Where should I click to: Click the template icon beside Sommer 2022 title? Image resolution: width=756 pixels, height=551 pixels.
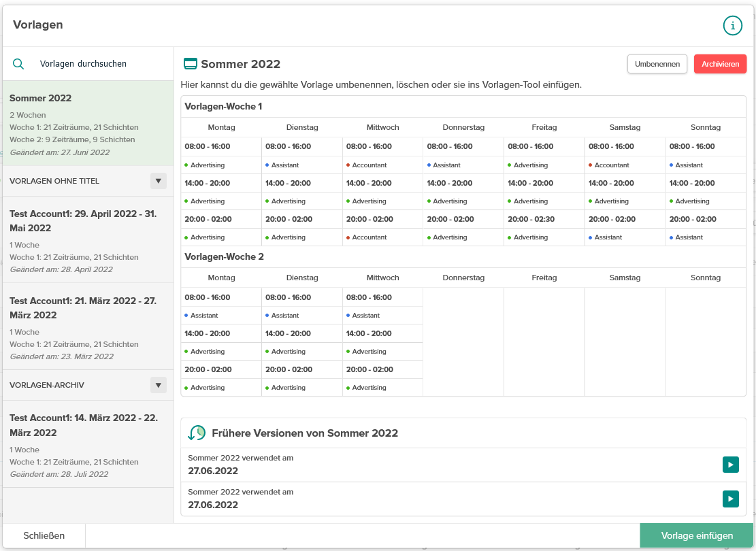coord(191,64)
